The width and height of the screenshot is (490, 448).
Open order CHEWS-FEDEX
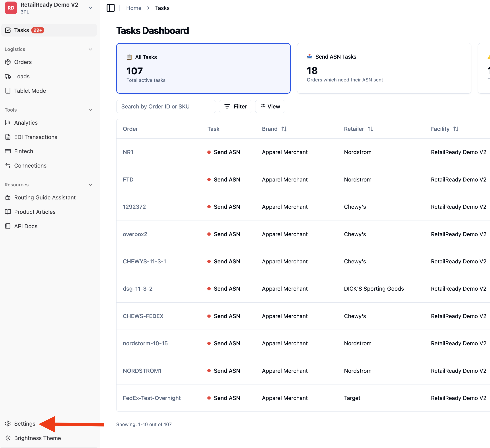coord(143,316)
